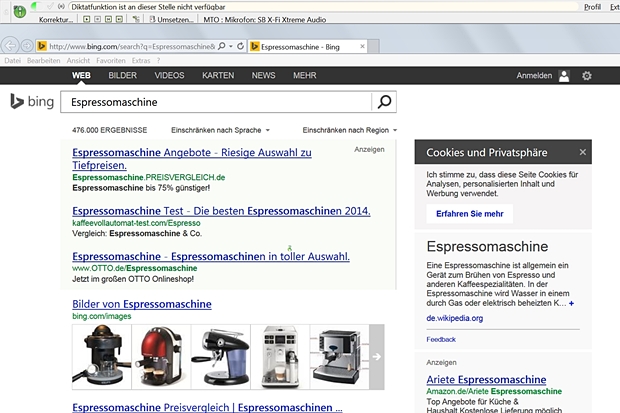This screenshot has width=620, height=413.
Task: Open a new blank browser tab
Action: click(x=374, y=47)
